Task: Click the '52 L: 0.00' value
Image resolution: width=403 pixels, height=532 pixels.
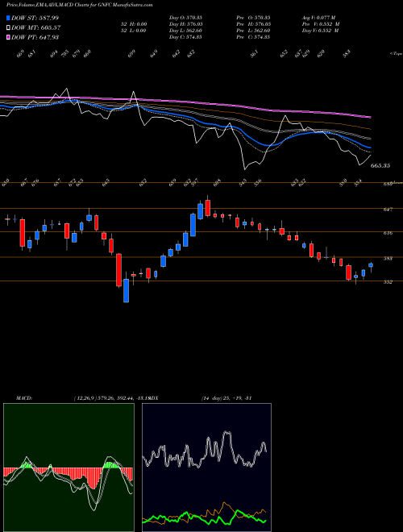Action: click(132, 31)
